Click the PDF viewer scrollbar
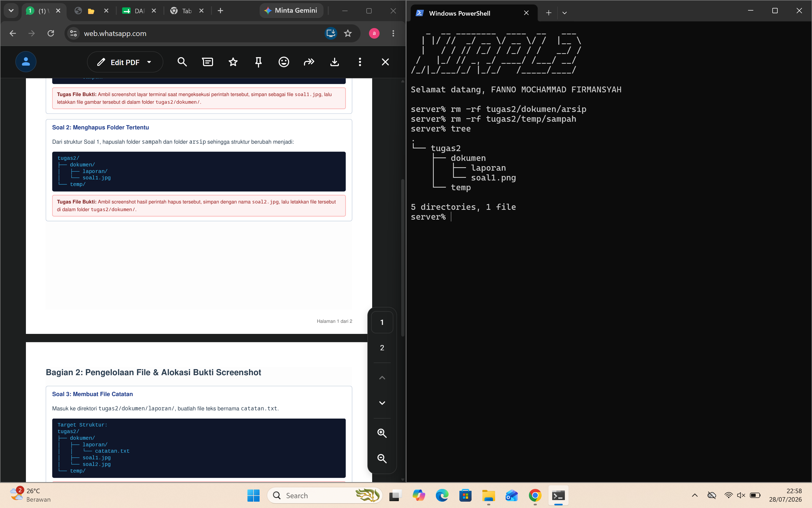 [402, 258]
